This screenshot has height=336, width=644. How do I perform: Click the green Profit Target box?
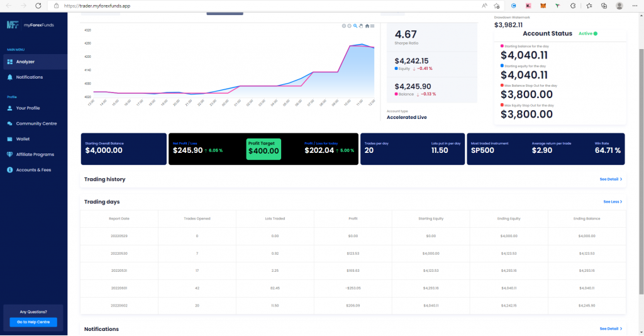(x=264, y=148)
